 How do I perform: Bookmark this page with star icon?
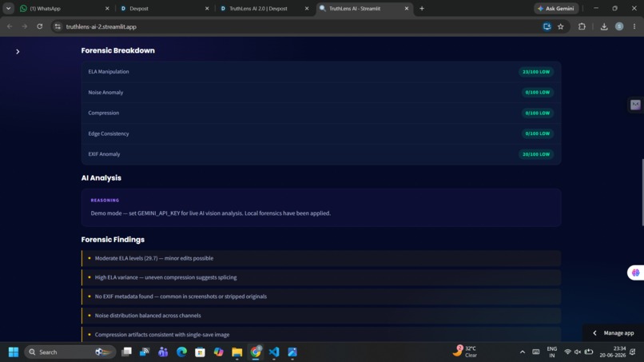click(561, 26)
